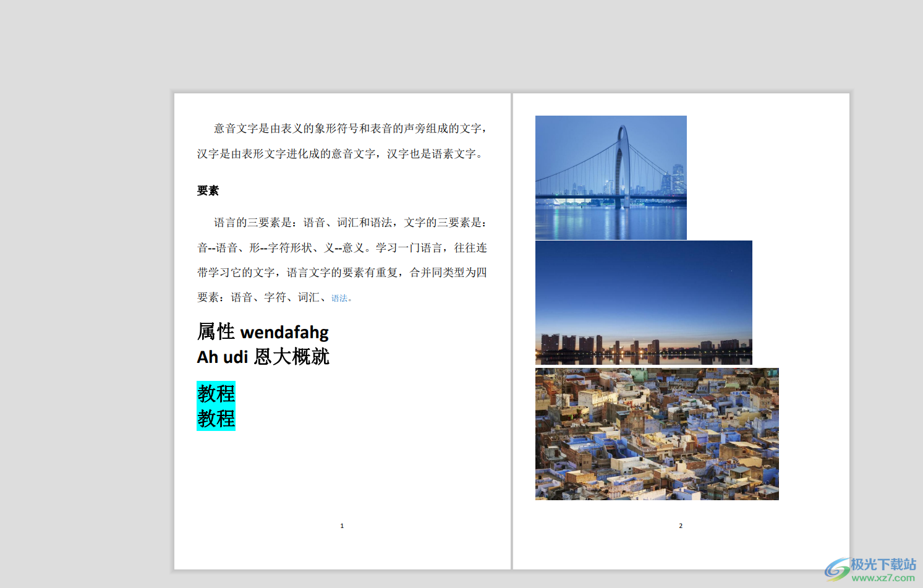Click the blue 语法 text
This screenshot has height=588, width=923.
click(339, 298)
